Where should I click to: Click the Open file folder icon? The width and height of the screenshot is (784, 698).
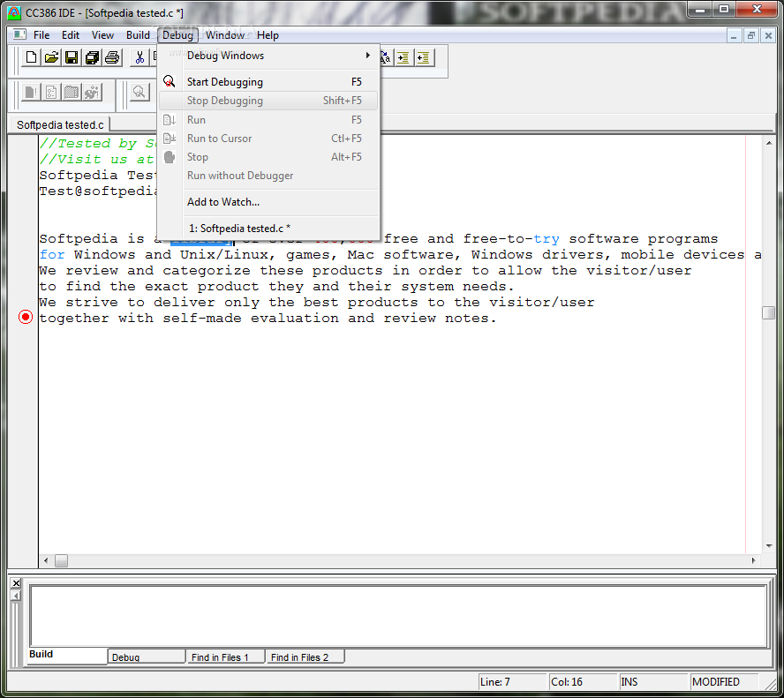(51, 57)
